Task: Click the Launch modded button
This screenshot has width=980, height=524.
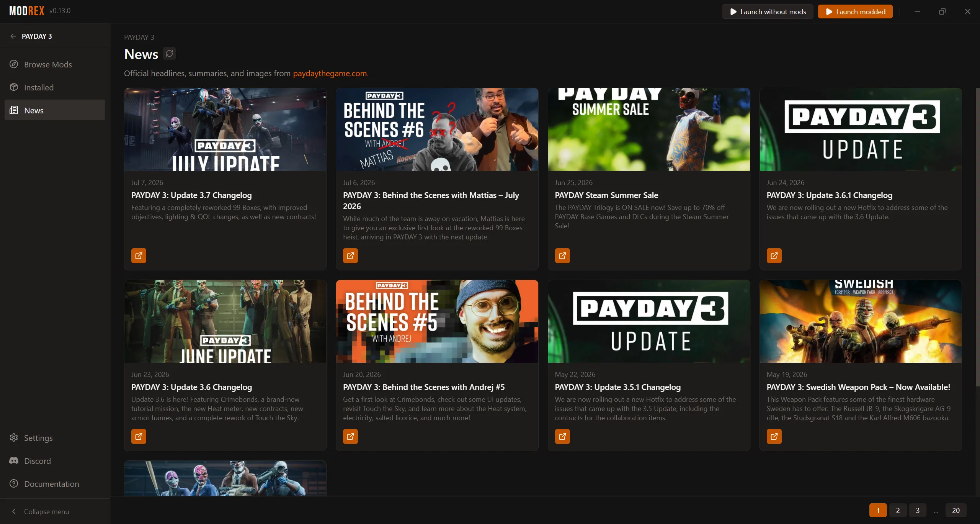Action: click(x=855, y=11)
